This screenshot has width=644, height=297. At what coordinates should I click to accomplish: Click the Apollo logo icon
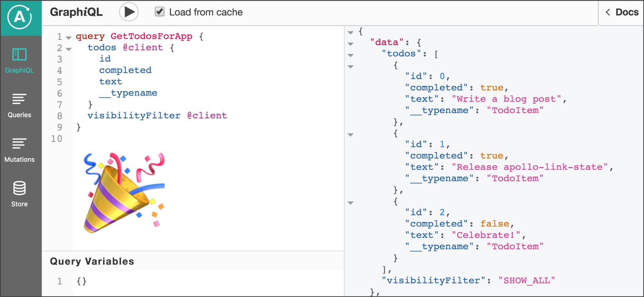click(20, 17)
